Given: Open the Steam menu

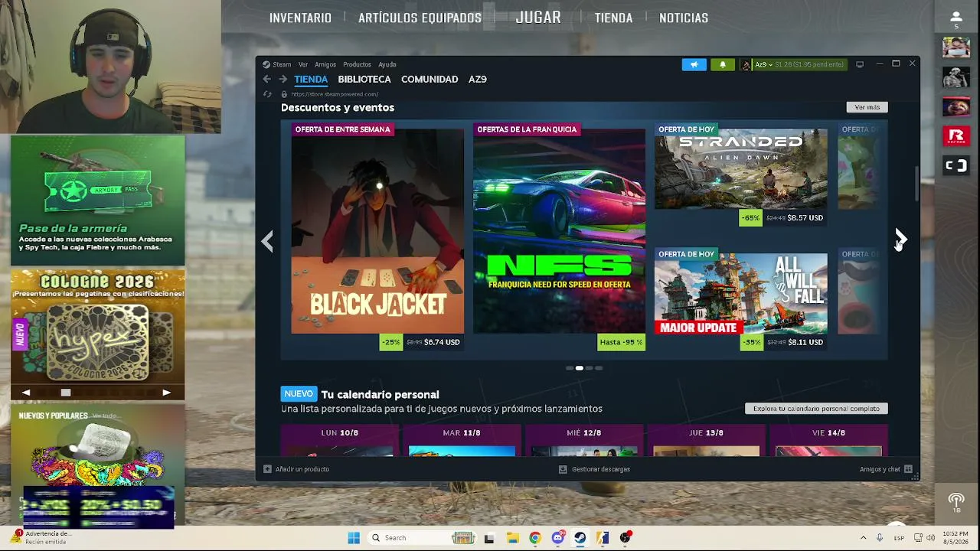Looking at the screenshot, I should click(282, 64).
